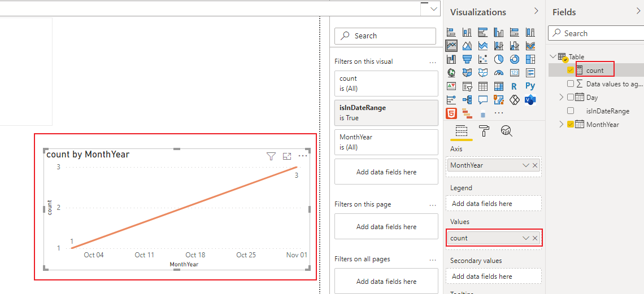Pick the Ribbon chart visual

tap(530, 46)
